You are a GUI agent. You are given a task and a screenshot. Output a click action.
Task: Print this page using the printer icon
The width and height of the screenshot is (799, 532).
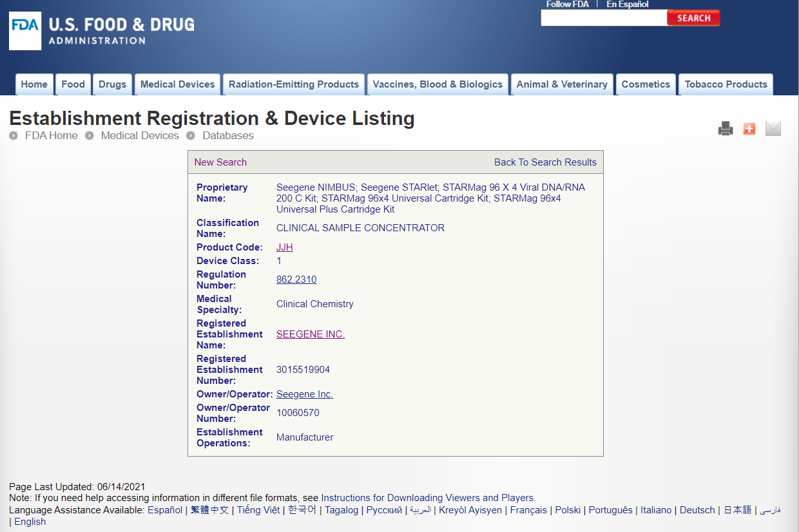(x=726, y=129)
